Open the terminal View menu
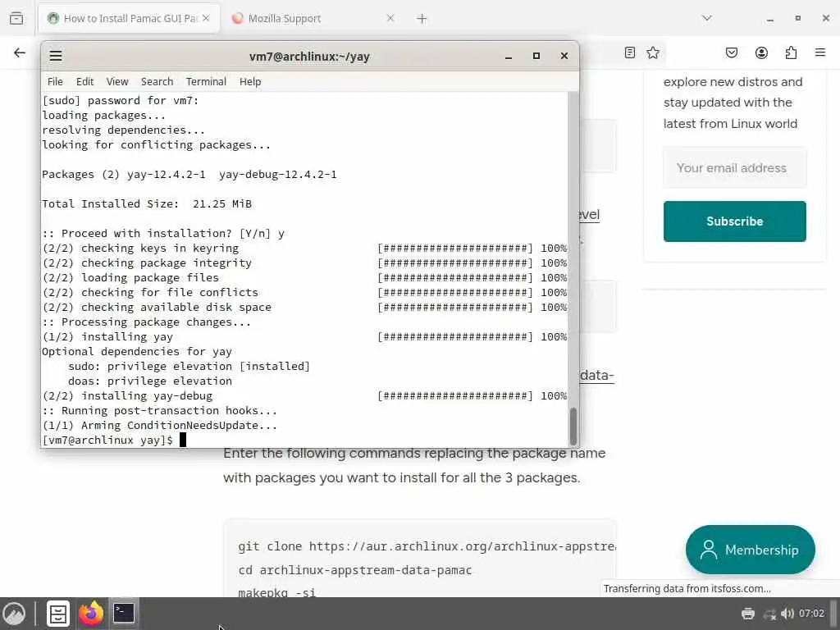 117,81
